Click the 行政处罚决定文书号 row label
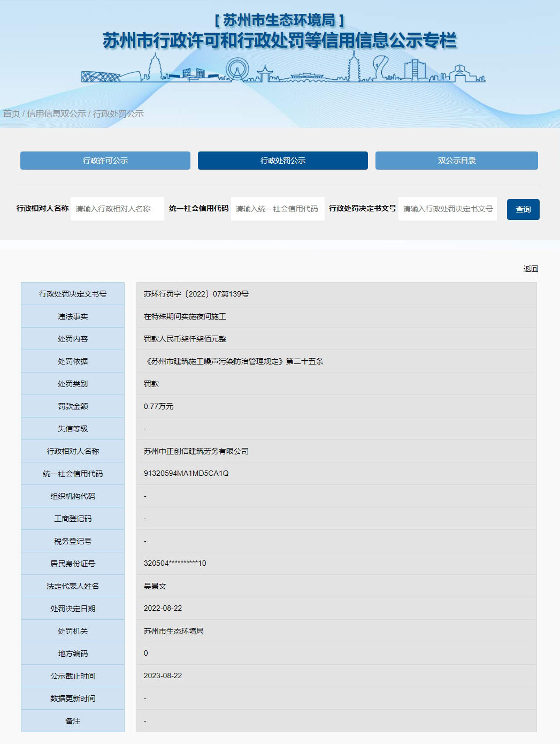The height and width of the screenshot is (744, 560). tap(73, 294)
